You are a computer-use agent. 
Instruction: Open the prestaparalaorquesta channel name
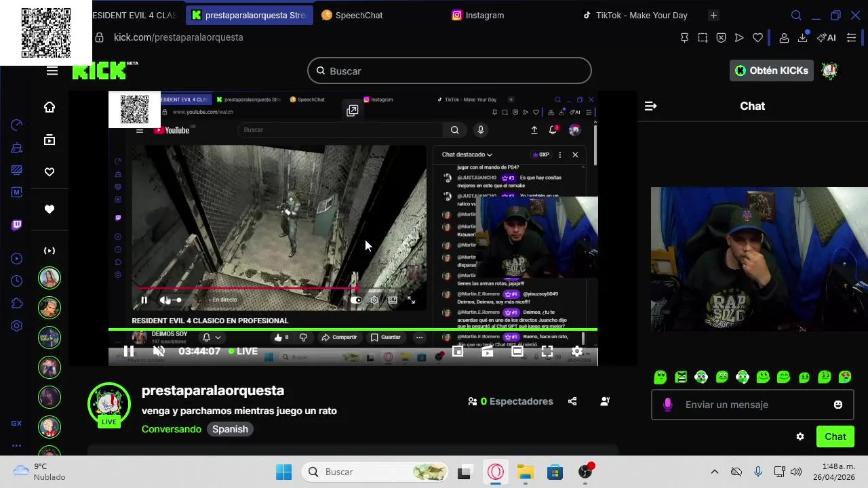point(213,390)
